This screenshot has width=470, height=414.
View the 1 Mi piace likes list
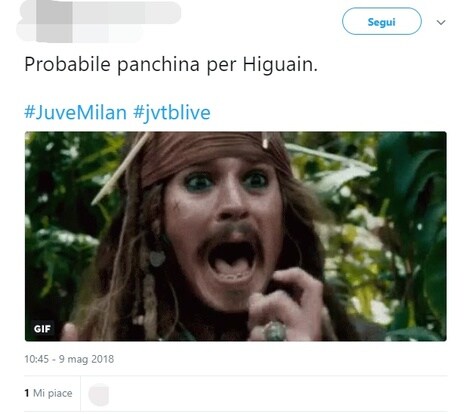[x=48, y=393]
